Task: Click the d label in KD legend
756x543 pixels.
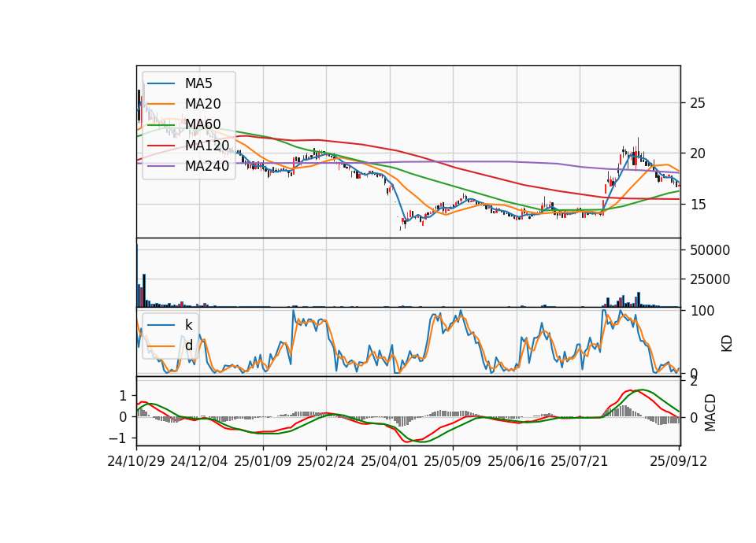Action: [x=188, y=345]
